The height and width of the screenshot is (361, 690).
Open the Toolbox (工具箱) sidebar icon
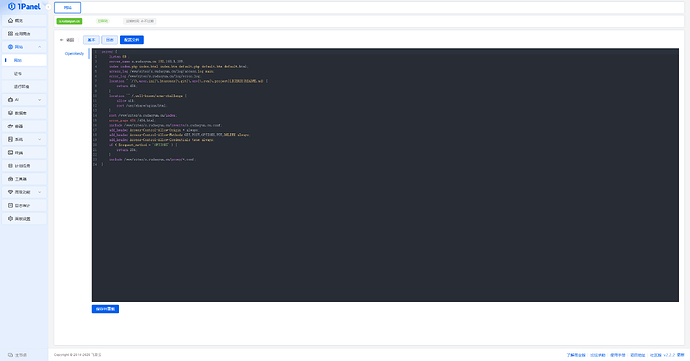[x=11, y=179]
